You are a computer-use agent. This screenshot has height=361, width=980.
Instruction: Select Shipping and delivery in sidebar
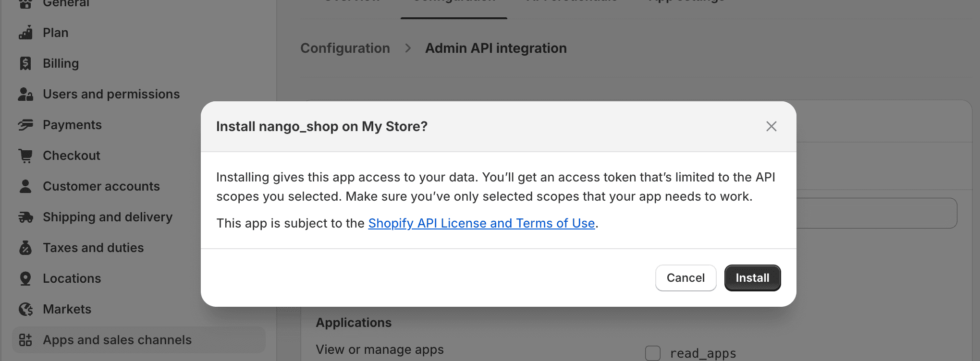click(x=108, y=217)
